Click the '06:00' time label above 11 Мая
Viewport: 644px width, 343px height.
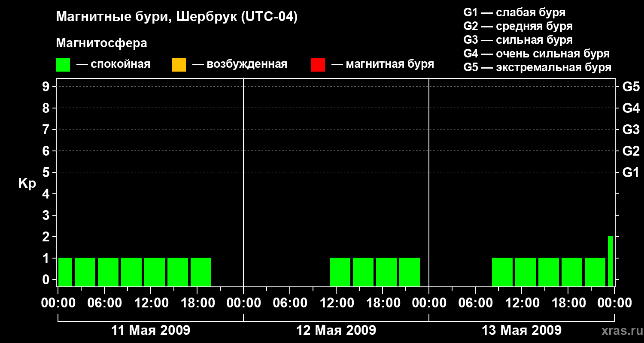coord(104,303)
